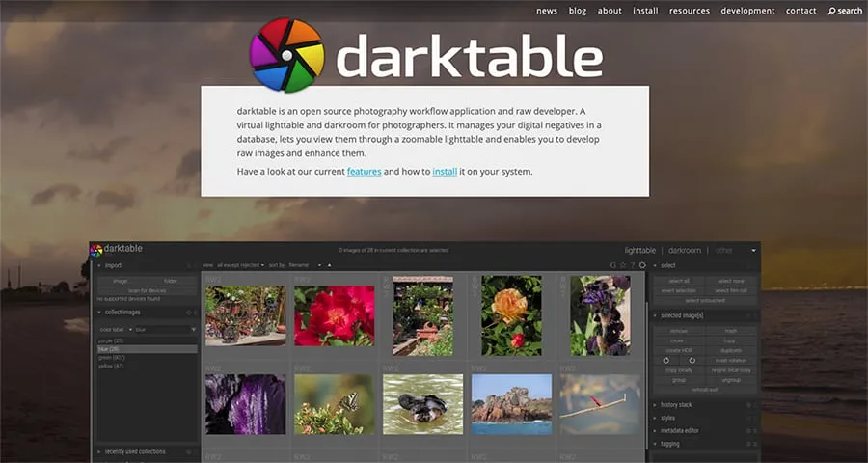Open the view switcher dropdown arrow beside other
The height and width of the screenshot is (463, 868).
[x=753, y=251]
